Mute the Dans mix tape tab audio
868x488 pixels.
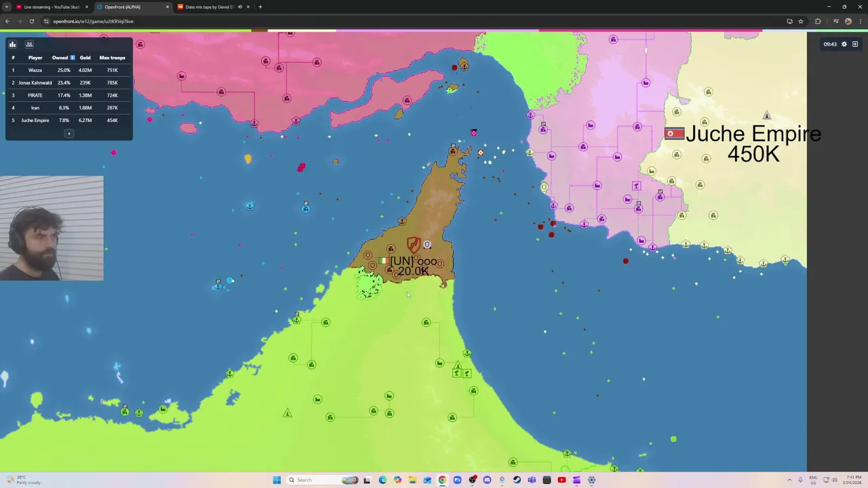pos(239,7)
